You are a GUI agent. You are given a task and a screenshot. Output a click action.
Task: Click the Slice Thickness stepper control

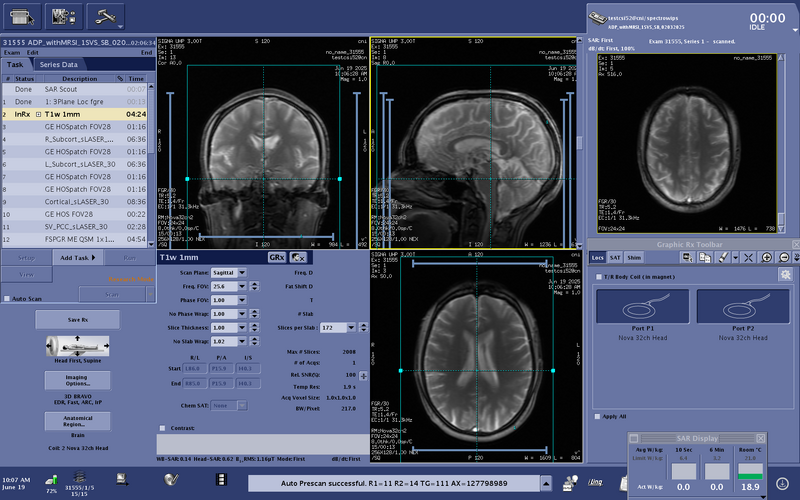coord(254,328)
